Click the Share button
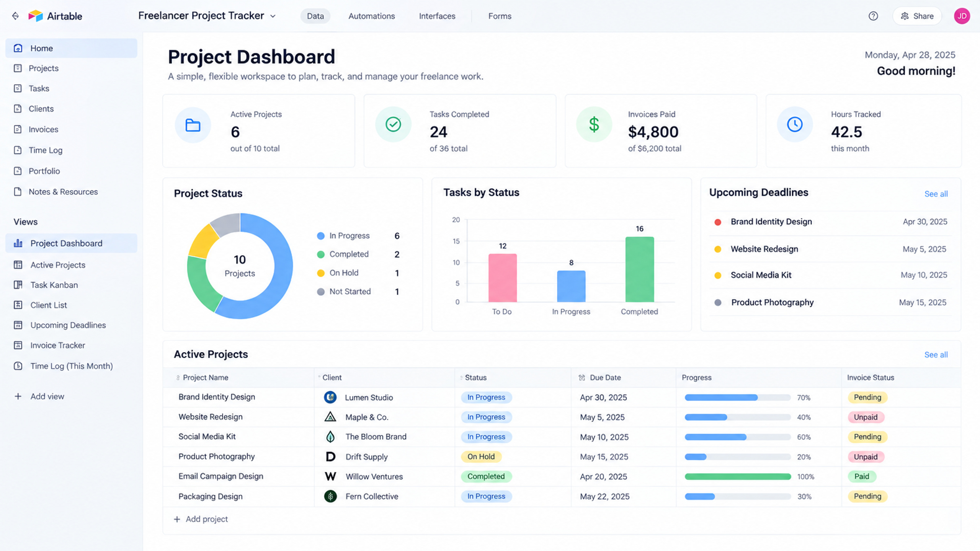This screenshot has height=551, width=980. click(x=917, y=16)
